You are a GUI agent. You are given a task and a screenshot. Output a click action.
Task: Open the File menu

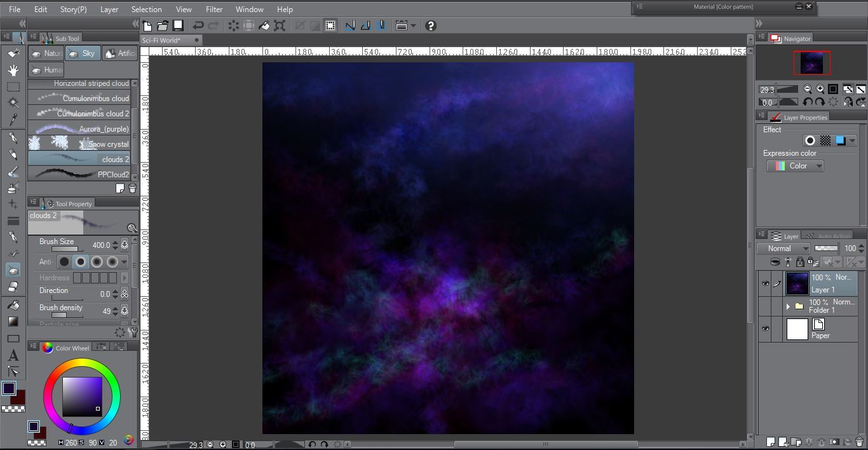(15, 10)
